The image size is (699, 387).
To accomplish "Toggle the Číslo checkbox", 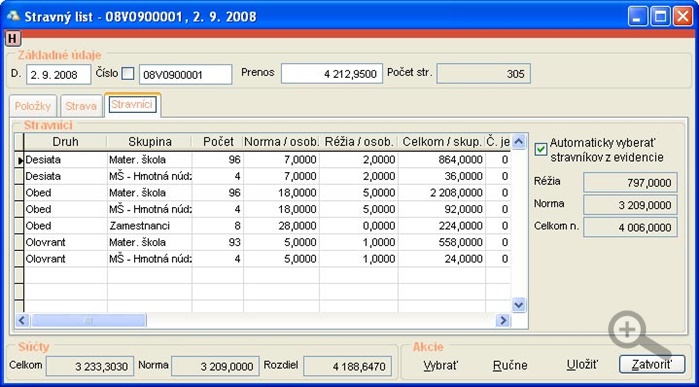I will point(128,74).
